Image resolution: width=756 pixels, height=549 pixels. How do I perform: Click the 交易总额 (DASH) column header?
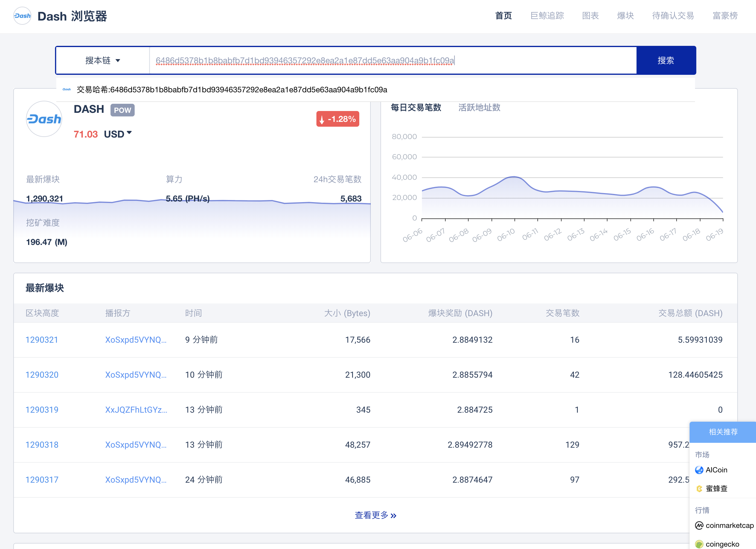(x=690, y=313)
